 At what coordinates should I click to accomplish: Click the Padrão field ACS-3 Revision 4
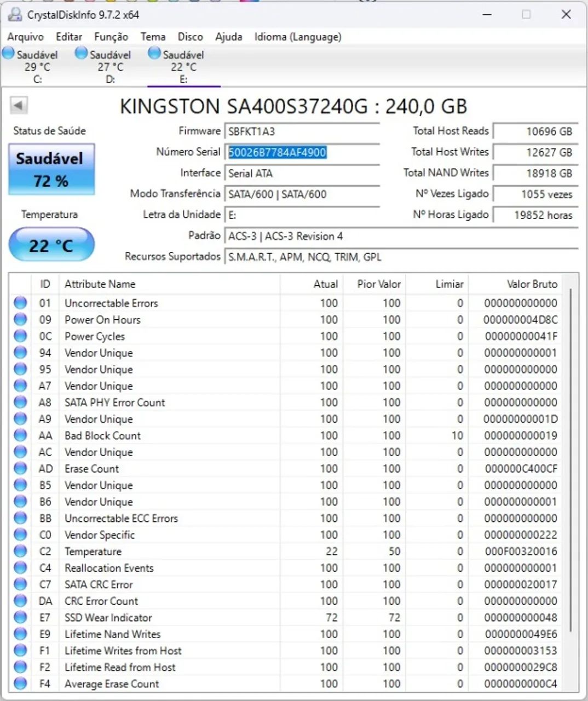[401, 236]
